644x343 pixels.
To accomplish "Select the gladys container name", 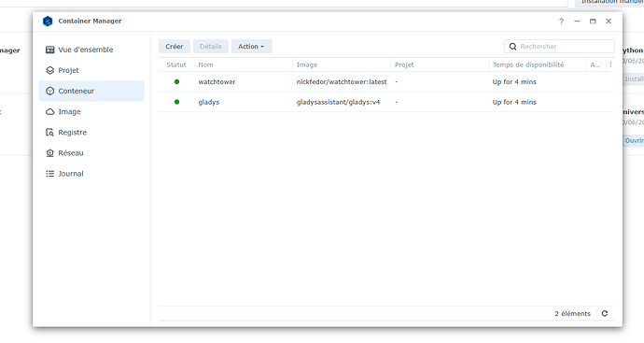I will click(x=209, y=102).
